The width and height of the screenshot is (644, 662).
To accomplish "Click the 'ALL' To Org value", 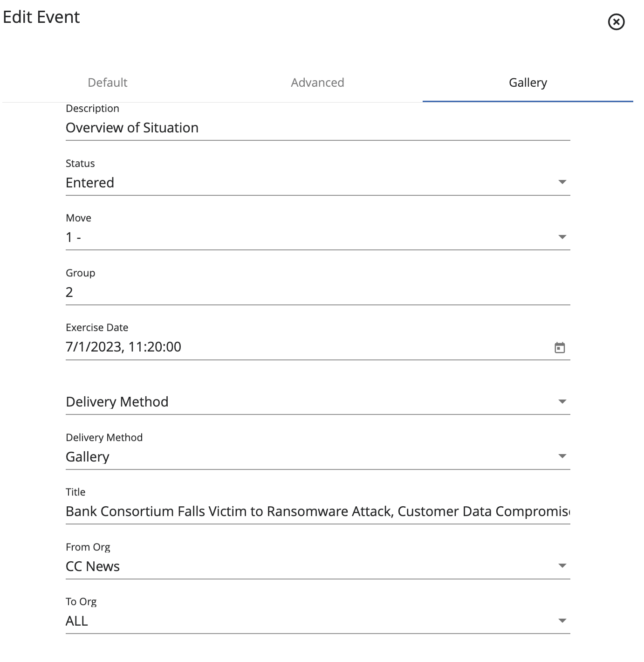I will click(77, 621).
